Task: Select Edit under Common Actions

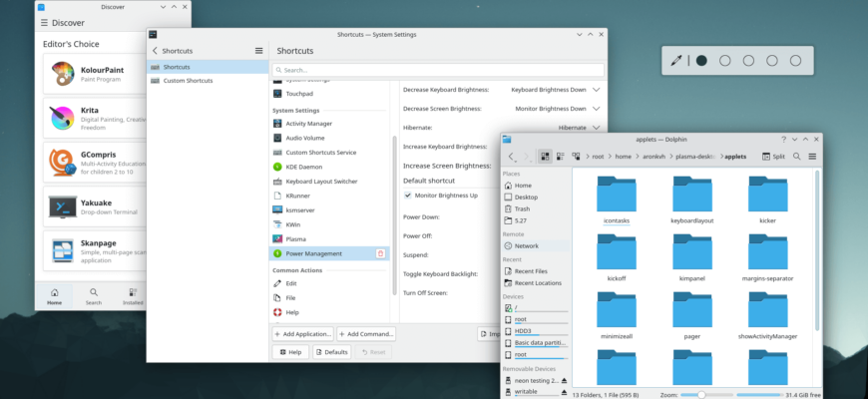Action: click(329, 283)
